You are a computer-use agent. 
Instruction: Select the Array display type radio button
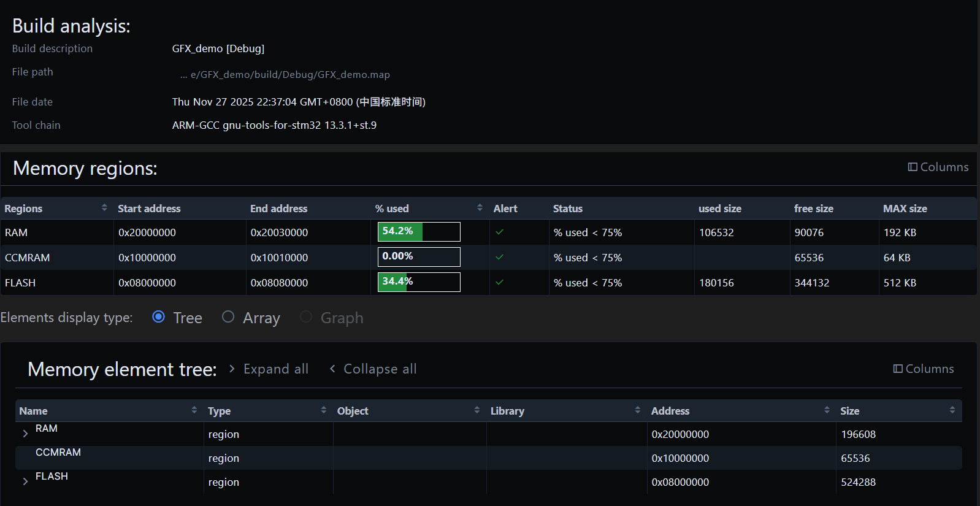click(x=228, y=317)
